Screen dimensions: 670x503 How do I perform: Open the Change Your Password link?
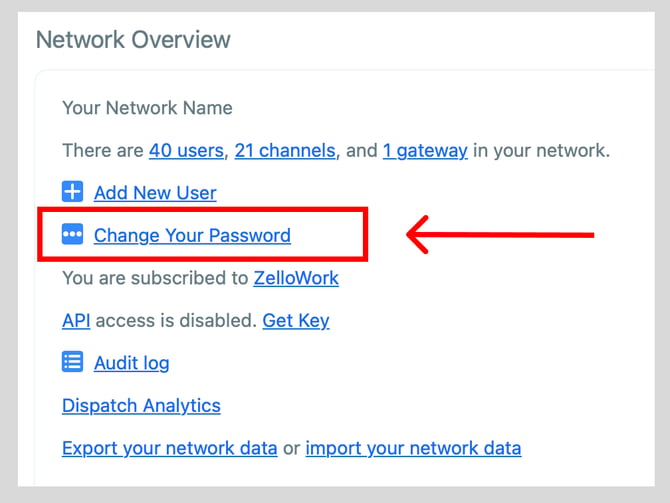pyautogui.click(x=192, y=235)
